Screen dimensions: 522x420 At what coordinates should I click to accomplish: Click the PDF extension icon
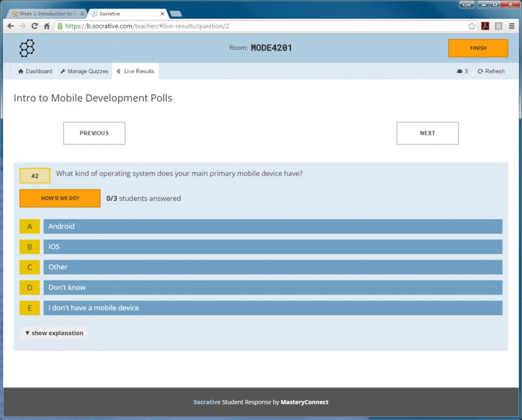pyautogui.click(x=486, y=26)
